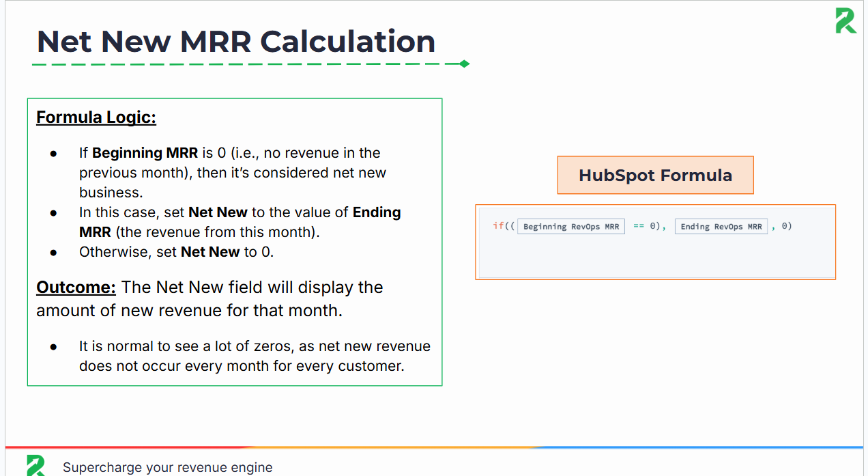This screenshot has height=476, width=868.
Task: Click the red if keyword in the formula
Action: coord(497,226)
